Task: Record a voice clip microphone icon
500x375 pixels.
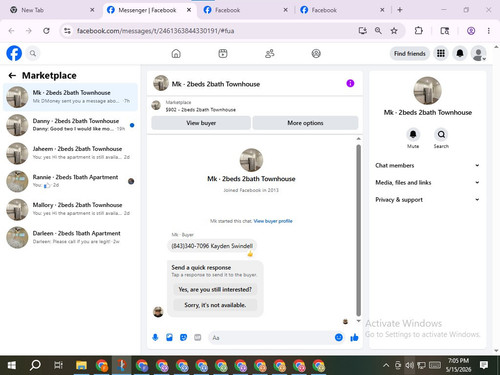Action: (x=155, y=338)
